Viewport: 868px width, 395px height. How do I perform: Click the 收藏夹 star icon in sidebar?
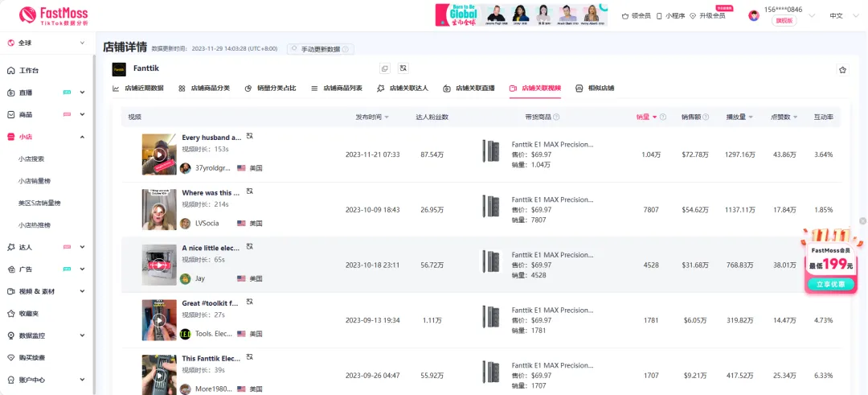[x=10, y=314]
